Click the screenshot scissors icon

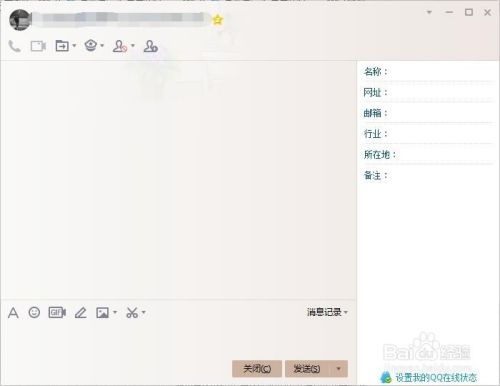coord(132,312)
